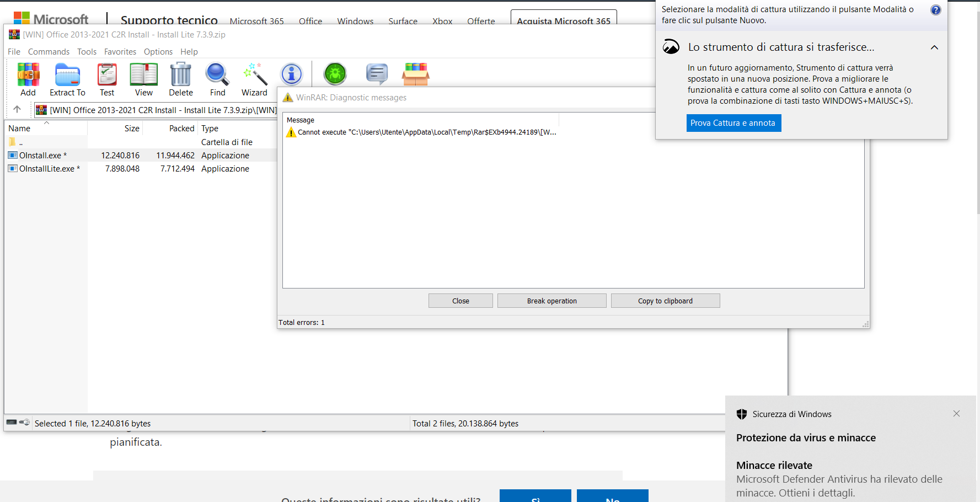
Task: Click 'Prova Cattura e annota' button
Action: click(x=733, y=122)
